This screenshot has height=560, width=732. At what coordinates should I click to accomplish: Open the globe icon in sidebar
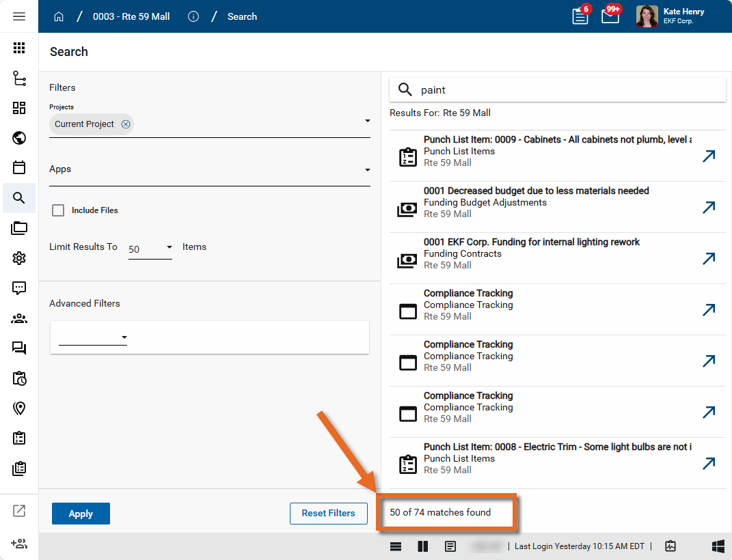coord(19,138)
